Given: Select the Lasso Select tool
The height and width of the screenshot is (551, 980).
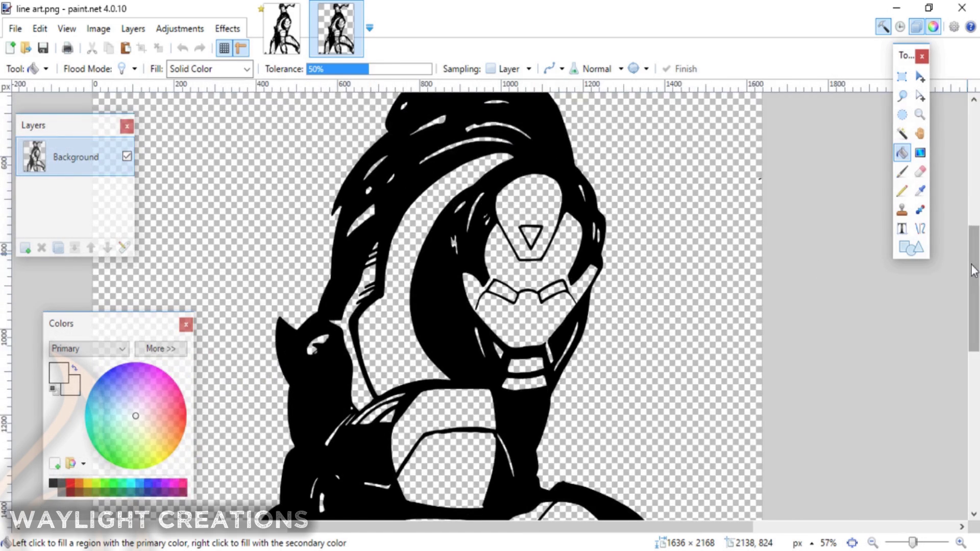Looking at the screenshot, I should 902,95.
